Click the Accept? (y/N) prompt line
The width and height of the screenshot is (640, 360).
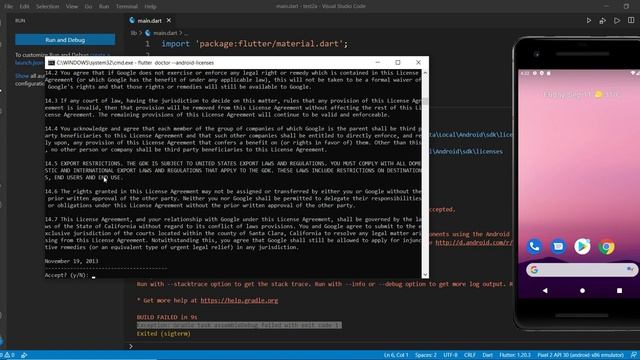[70, 275]
